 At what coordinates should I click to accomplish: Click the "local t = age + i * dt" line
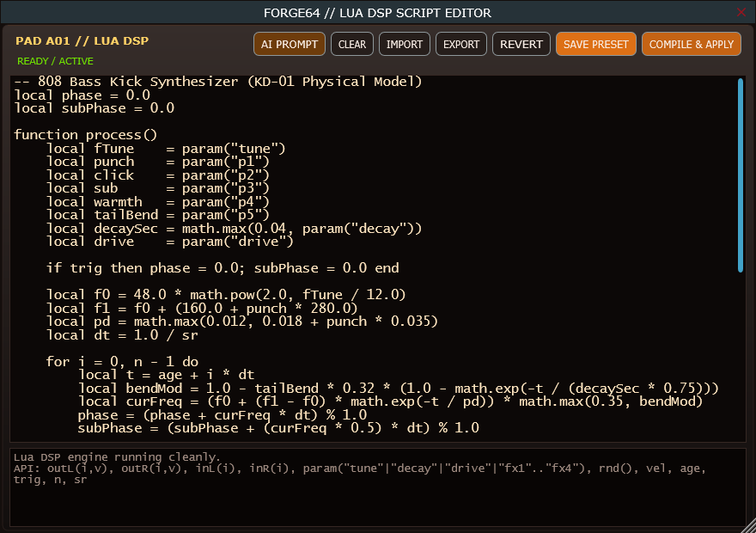click(166, 375)
